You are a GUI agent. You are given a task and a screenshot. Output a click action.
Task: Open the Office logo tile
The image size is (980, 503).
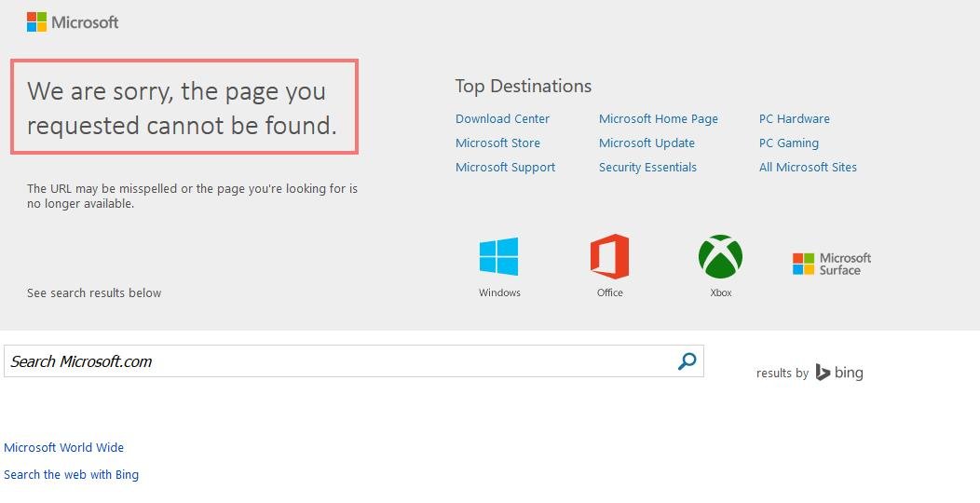(x=609, y=256)
